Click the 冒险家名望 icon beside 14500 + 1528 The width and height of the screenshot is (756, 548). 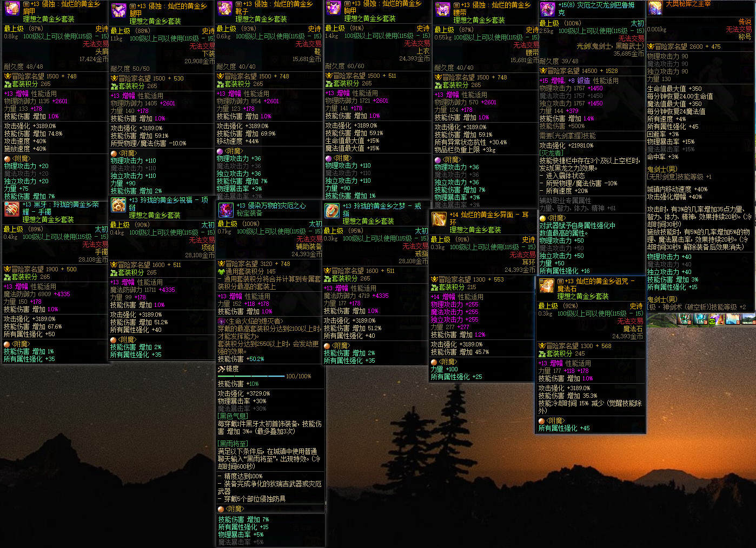pyautogui.click(x=543, y=71)
